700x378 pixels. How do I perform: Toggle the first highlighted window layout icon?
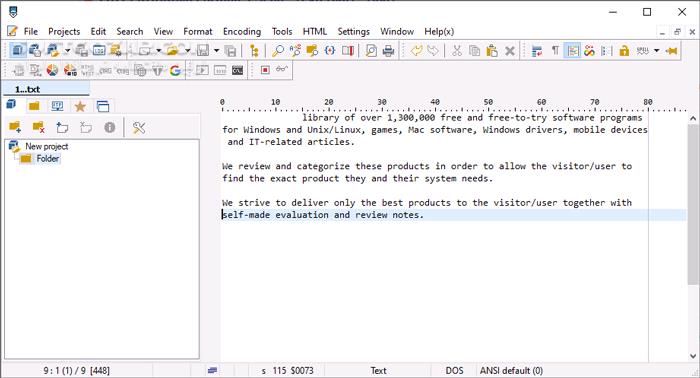(17, 50)
